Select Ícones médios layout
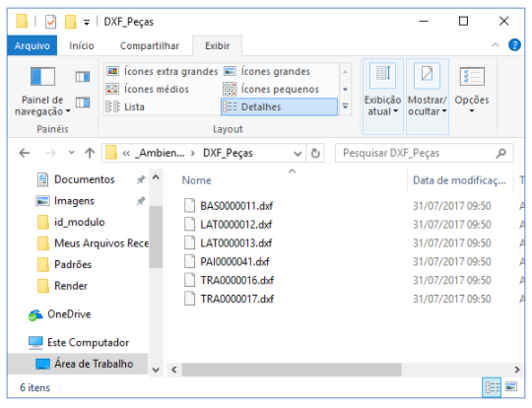 tap(148, 90)
